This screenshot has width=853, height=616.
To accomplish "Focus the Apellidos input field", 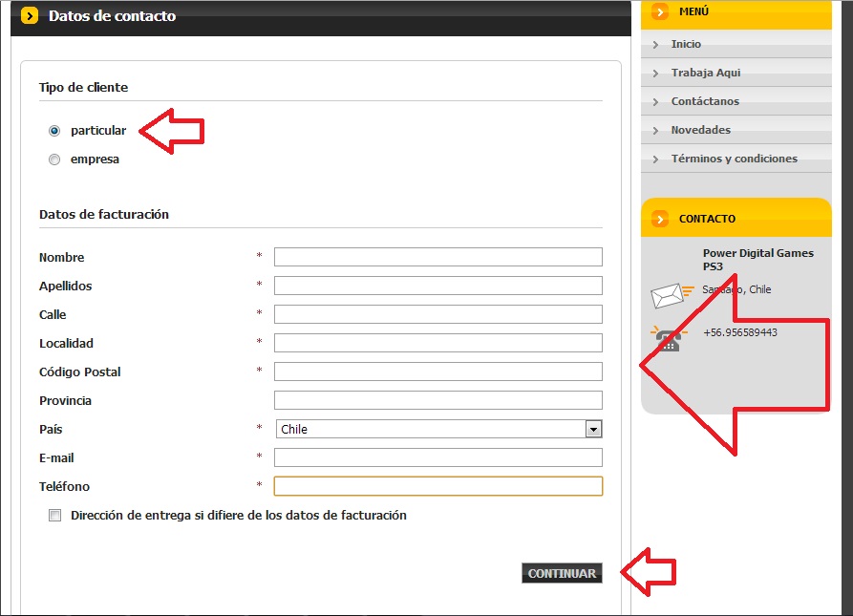I will point(438,286).
